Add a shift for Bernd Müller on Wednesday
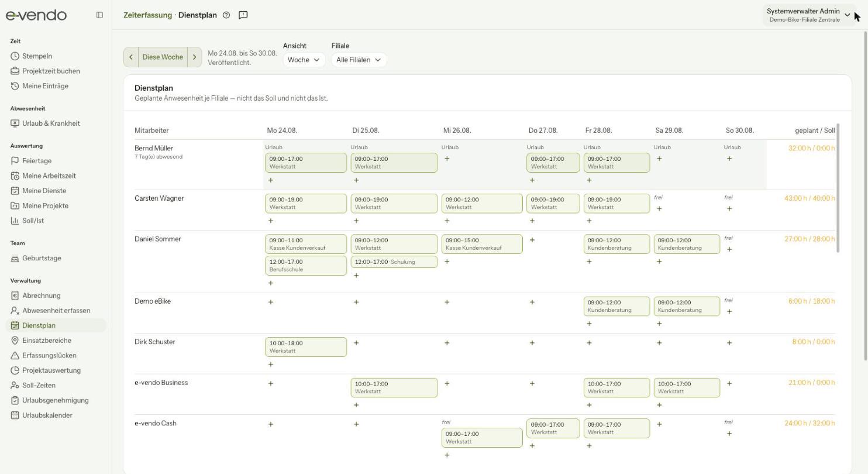This screenshot has height=474, width=868. [447, 159]
